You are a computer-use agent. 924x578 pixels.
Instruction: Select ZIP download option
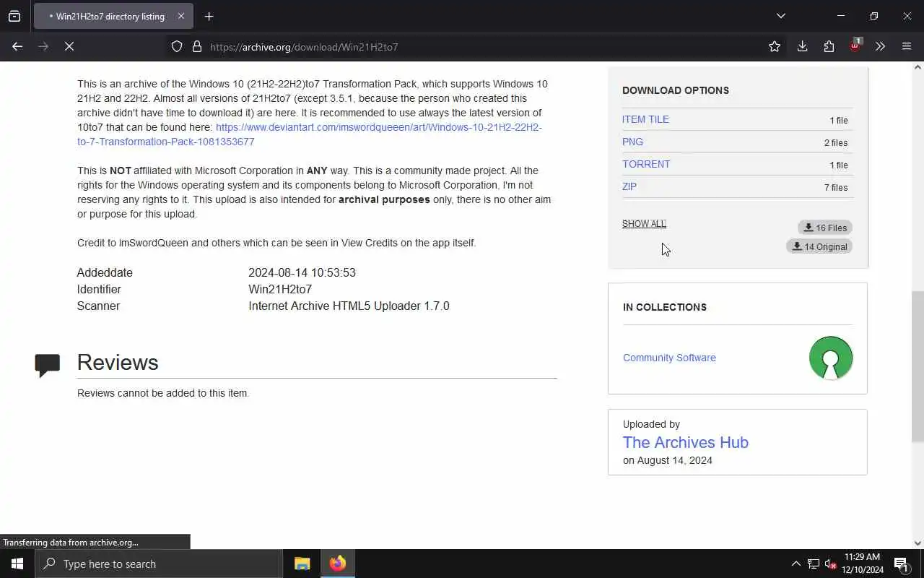pyautogui.click(x=629, y=186)
